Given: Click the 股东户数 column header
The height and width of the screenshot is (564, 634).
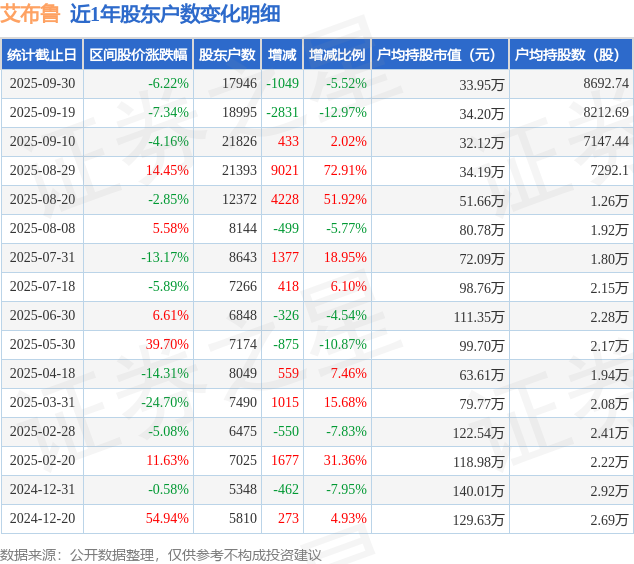Looking at the screenshot, I should 227,55.
